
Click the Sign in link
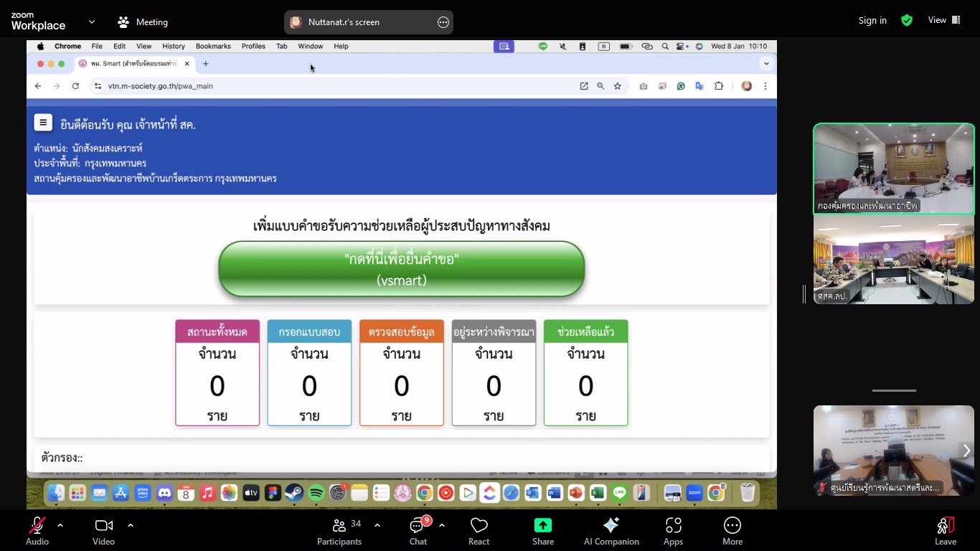[x=872, y=20]
